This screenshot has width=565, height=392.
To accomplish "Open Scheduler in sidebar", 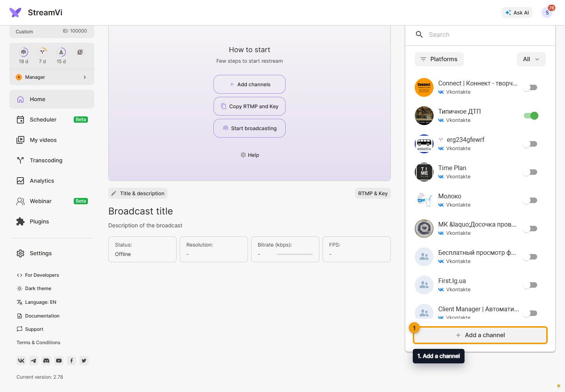I will [x=52, y=120].
